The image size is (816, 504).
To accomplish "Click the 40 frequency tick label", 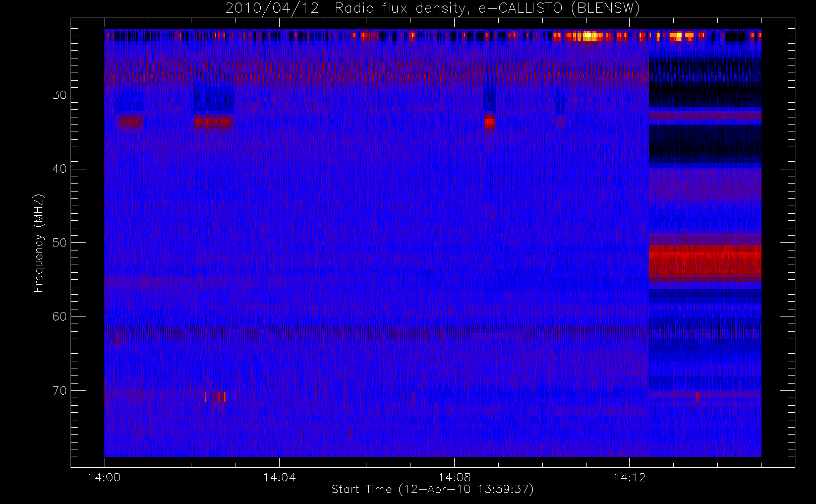I will click(x=60, y=169).
